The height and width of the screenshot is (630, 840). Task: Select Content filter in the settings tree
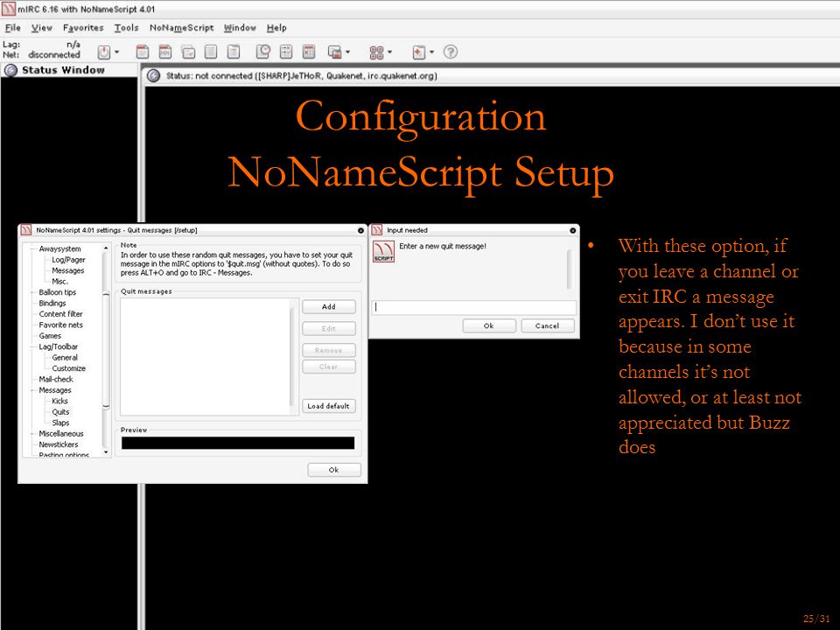[60, 314]
